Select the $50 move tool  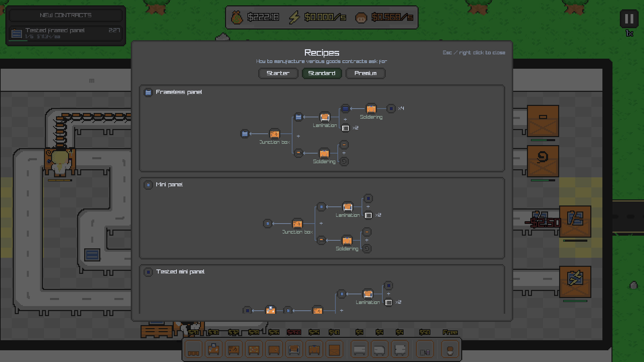(x=425, y=350)
